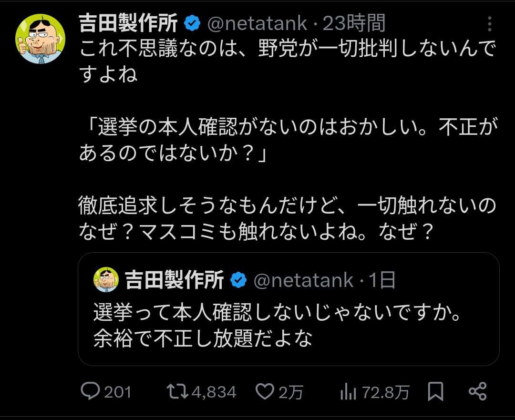Open the small avatar in quoted tweet

click(106, 280)
